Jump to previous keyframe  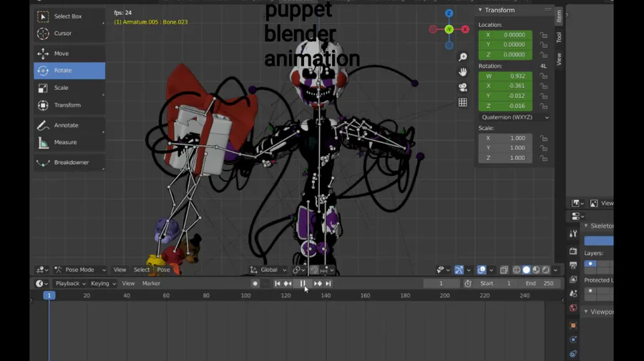pyautogui.click(x=288, y=284)
